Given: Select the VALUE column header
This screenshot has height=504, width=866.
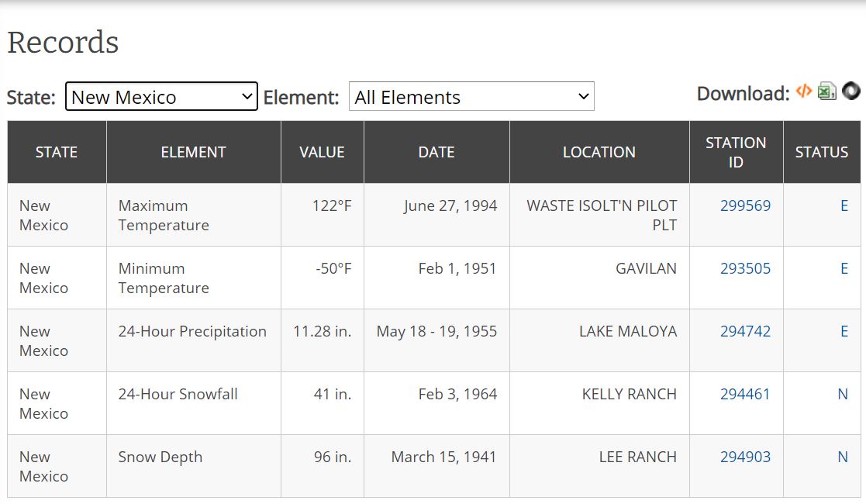Looking at the screenshot, I should 322,152.
